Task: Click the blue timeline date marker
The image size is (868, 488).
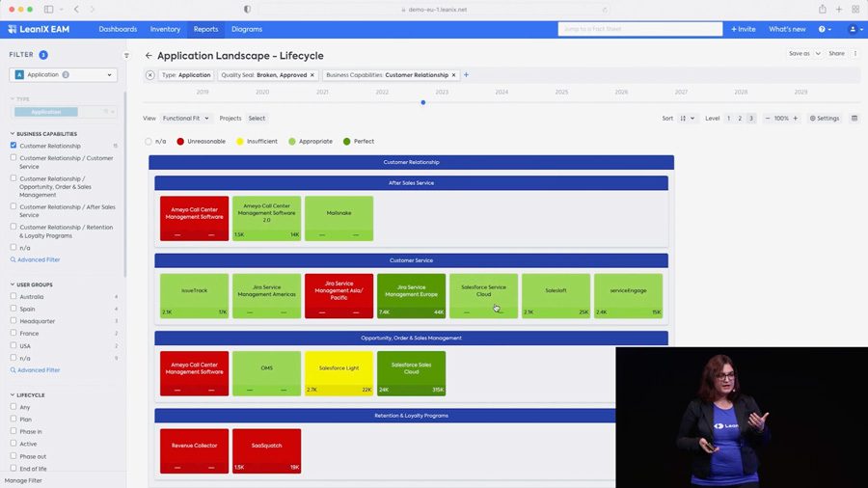Action: coord(423,102)
